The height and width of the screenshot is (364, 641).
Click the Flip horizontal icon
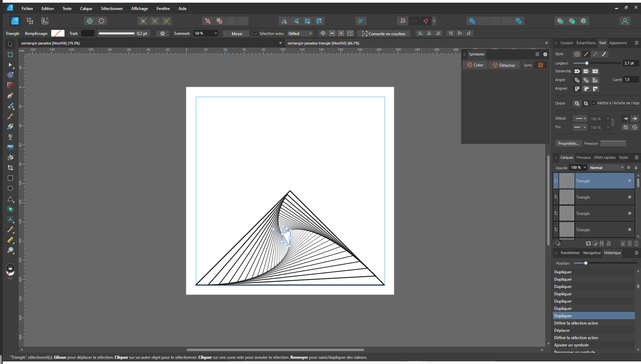point(284,21)
